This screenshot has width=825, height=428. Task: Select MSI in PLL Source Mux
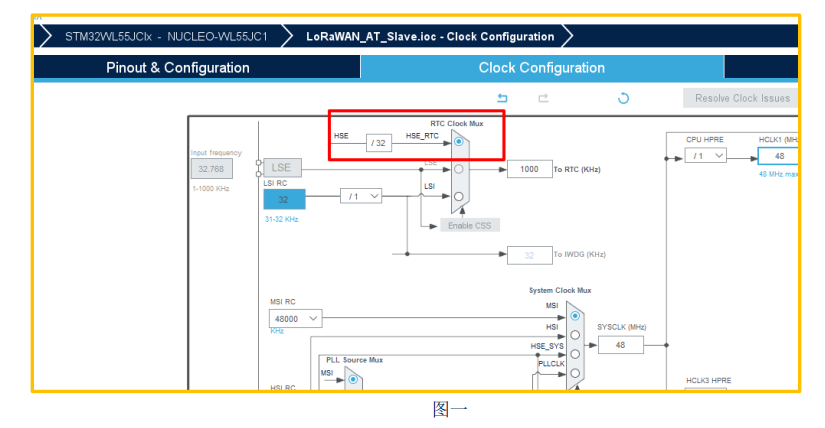click(353, 379)
